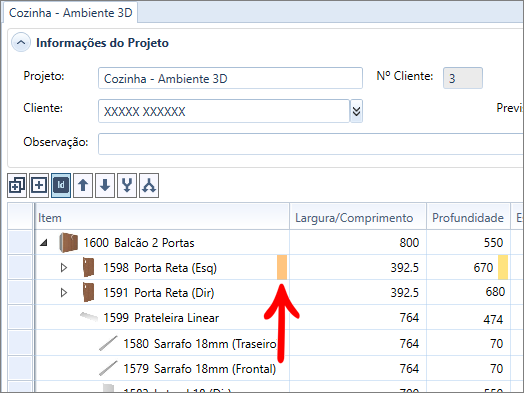The image size is (524, 393).
Task: Click the add item plus icon
Action: coord(39,185)
